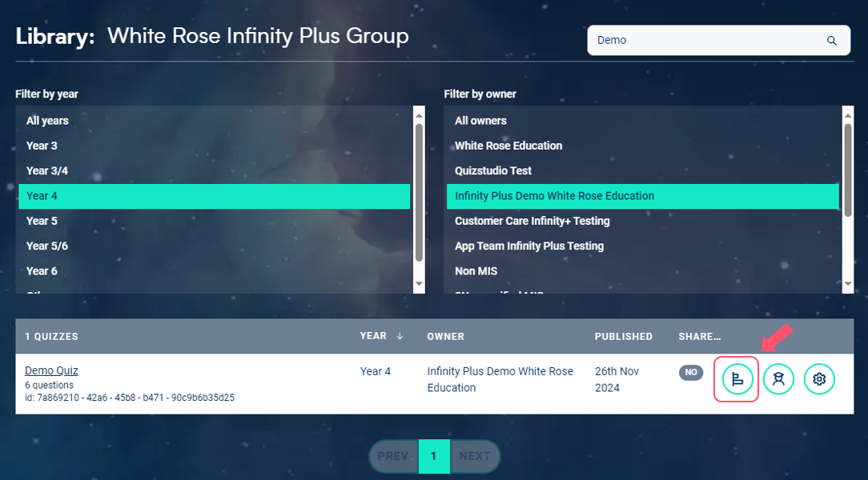Toggle the shared NO badge

pos(690,372)
